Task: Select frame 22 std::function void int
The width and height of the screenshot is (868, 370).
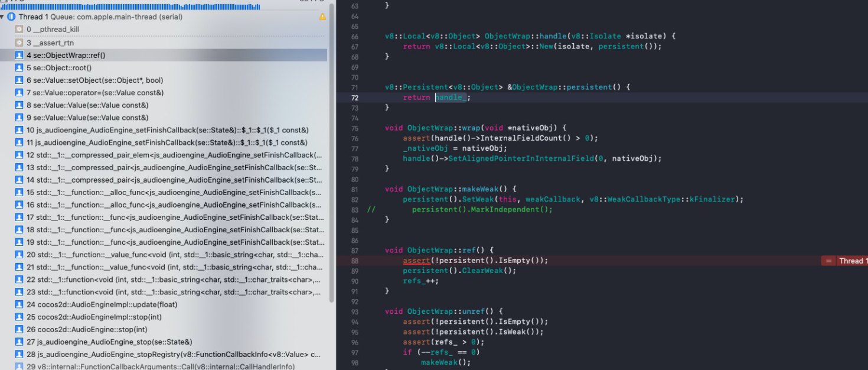Action: [x=164, y=280]
